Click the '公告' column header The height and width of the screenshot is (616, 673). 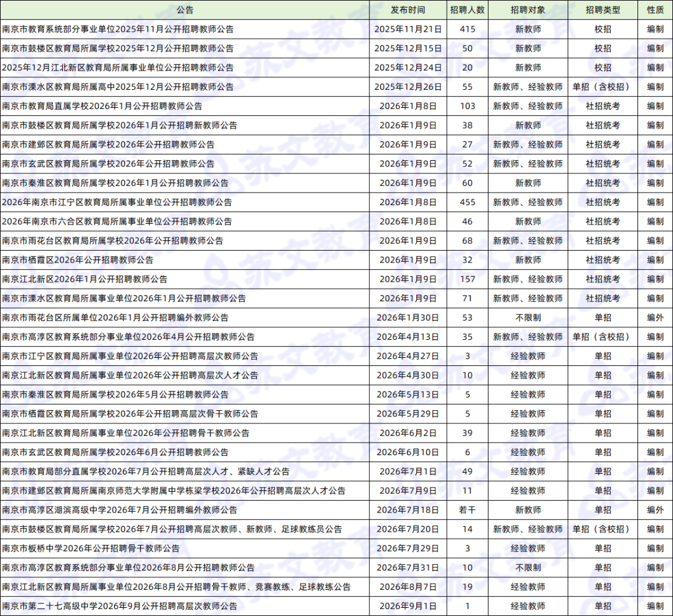coord(185,10)
